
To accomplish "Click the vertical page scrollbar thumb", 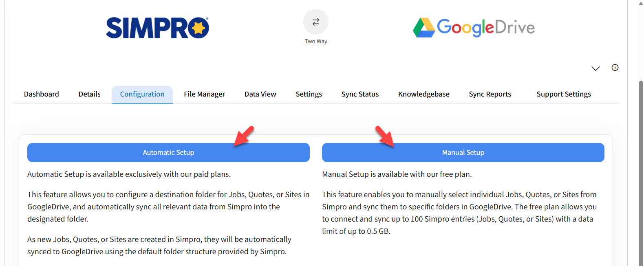I will [641, 171].
